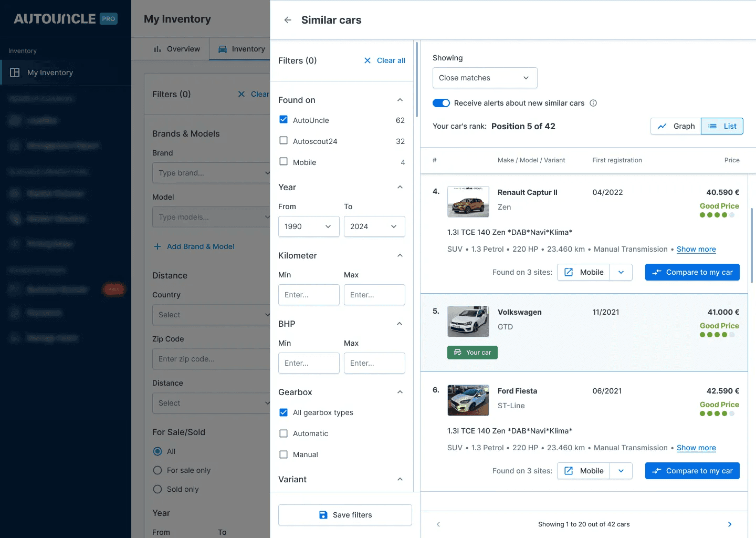Switch to Graph view

pos(676,126)
